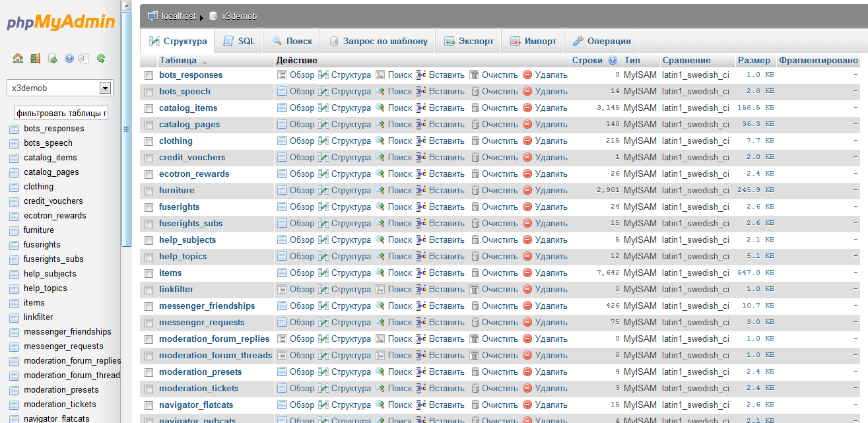Click the Home icon in the sidebar
868x423 pixels.
18,58
